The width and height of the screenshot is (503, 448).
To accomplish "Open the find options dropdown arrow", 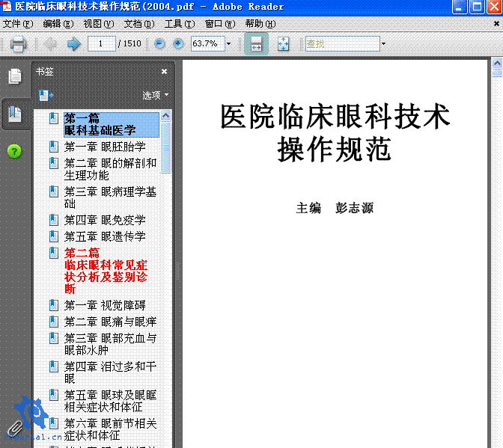I will click(383, 43).
